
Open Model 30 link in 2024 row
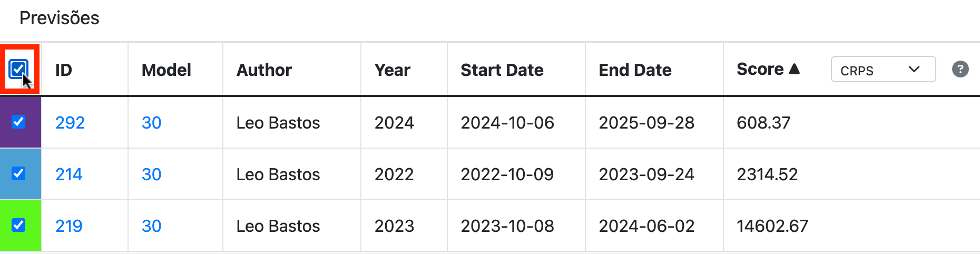pos(152,123)
